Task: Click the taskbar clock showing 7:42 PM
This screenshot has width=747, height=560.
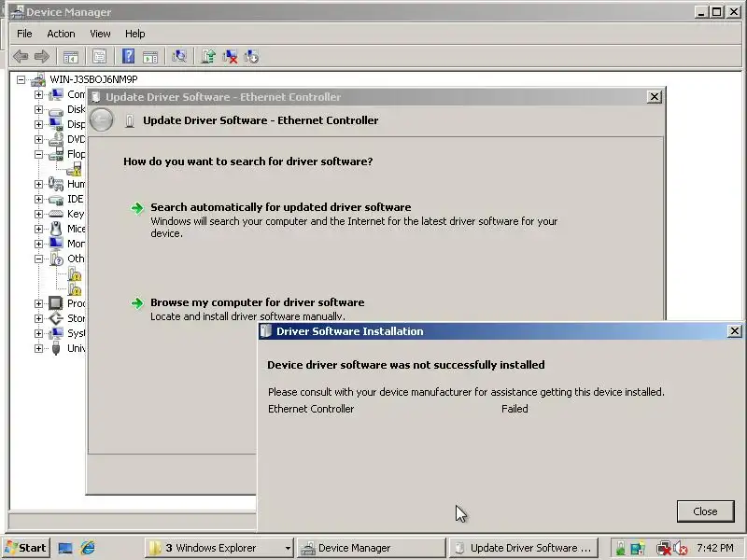Action: 714,548
